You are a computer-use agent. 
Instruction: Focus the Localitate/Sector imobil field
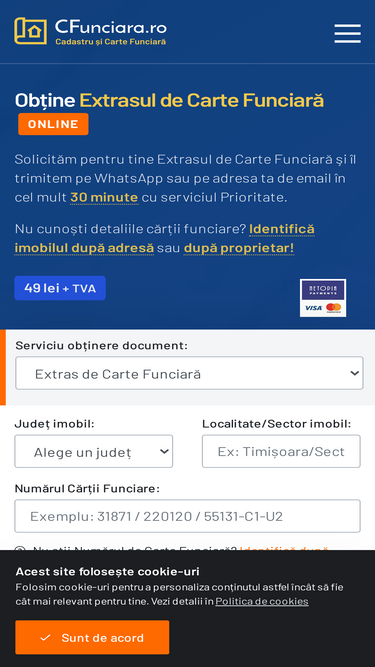tap(281, 451)
